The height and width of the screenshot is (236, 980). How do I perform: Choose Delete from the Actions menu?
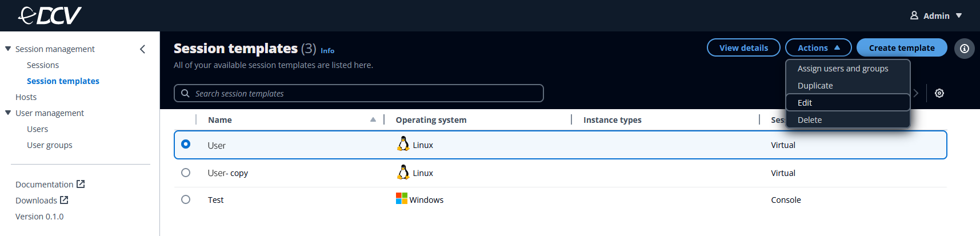tap(809, 120)
